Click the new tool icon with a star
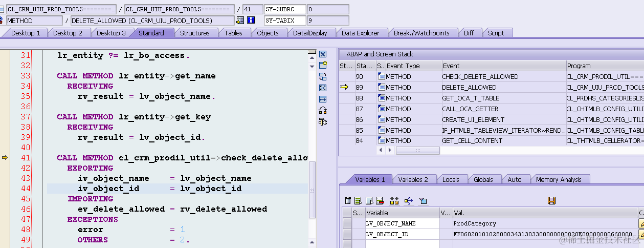This screenshot has width=644, height=248. pyautogui.click(x=323, y=66)
